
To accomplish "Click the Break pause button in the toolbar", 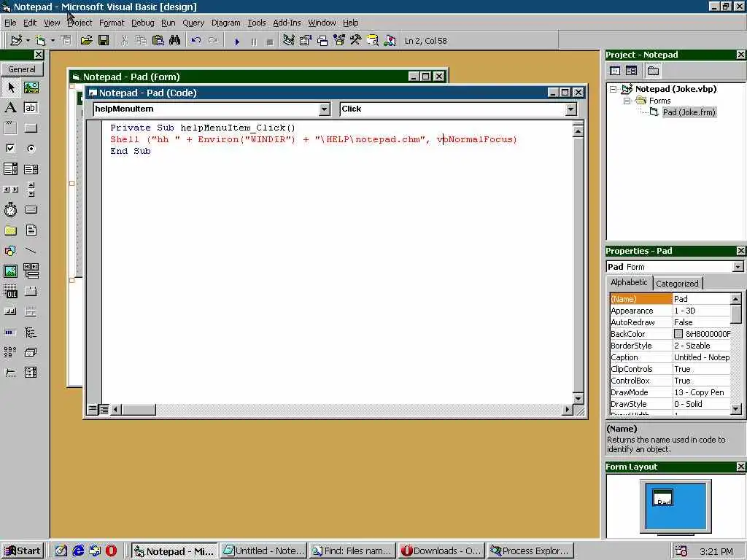I will tap(253, 42).
